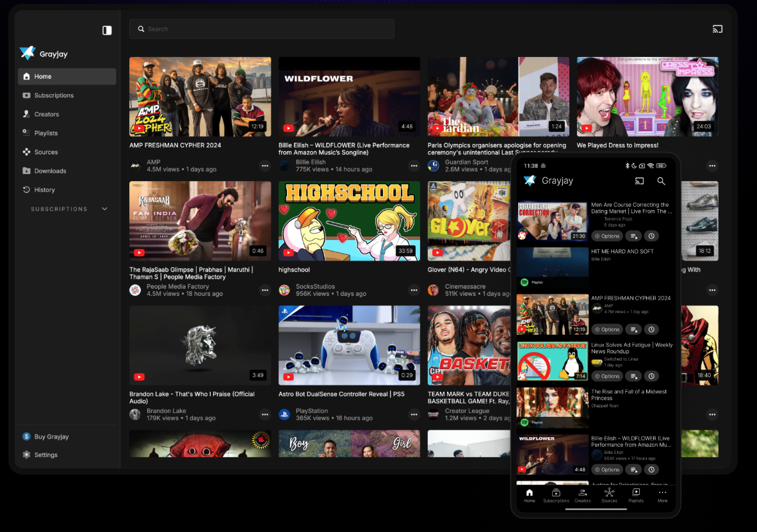Add 'Men Are Course Correcting' to queue on phone
Image resolution: width=757 pixels, height=532 pixels.
(633, 236)
